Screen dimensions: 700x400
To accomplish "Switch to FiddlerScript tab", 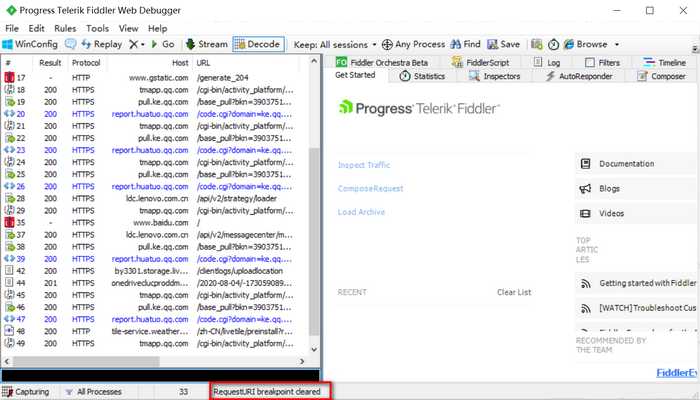I will [480, 62].
